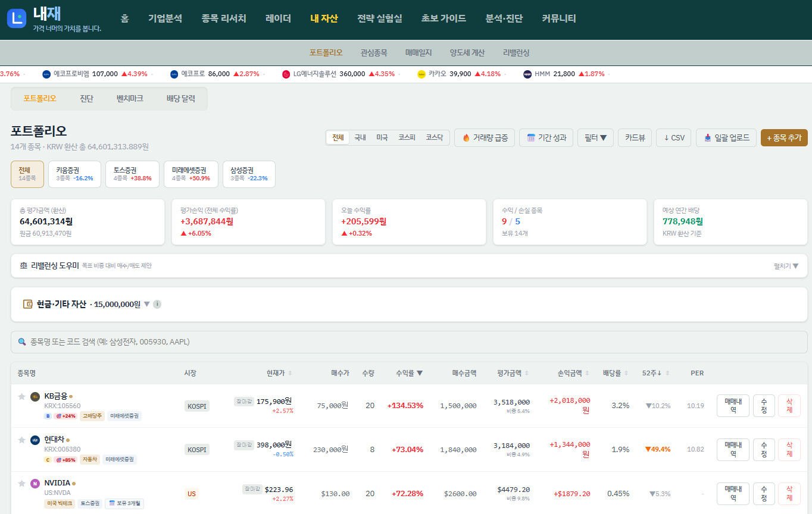Go to 기업분석 in the top menu
This screenshot has height=514, width=812.
point(165,18)
